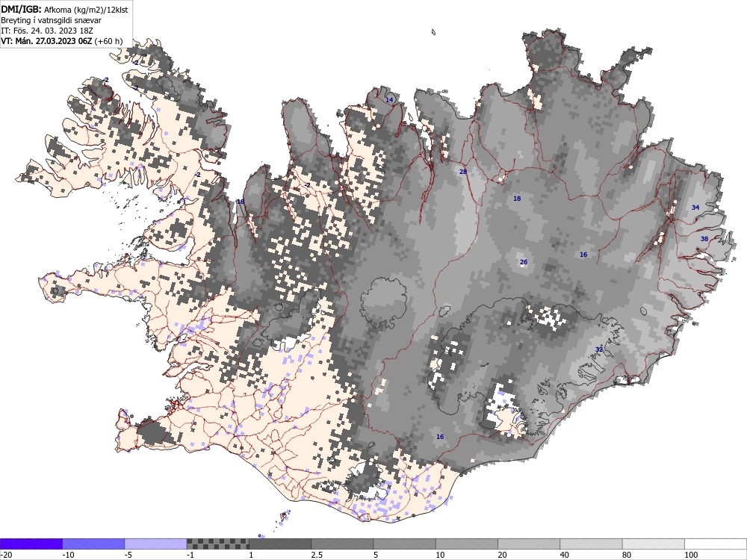Click the "38" value label in the east fjords
Screen dimensions: 747x560
tap(704, 239)
